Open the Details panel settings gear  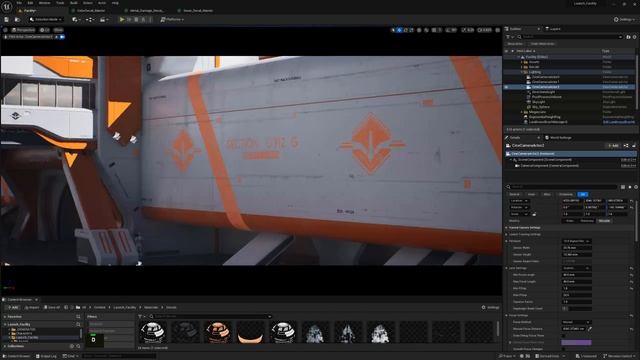click(x=636, y=187)
